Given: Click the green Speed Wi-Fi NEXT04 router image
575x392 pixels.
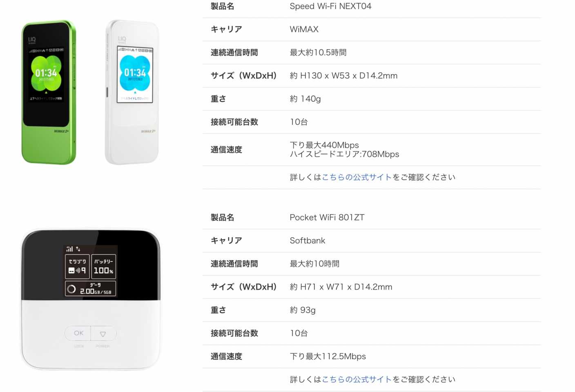Looking at the screenshot, I should pyautogui.click(x=49, y=92).
